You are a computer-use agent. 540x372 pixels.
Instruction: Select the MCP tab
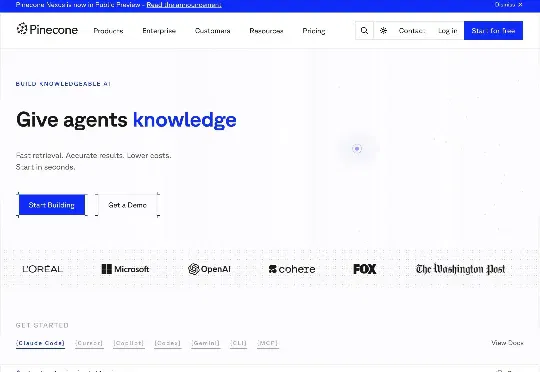tap(267, 343)
